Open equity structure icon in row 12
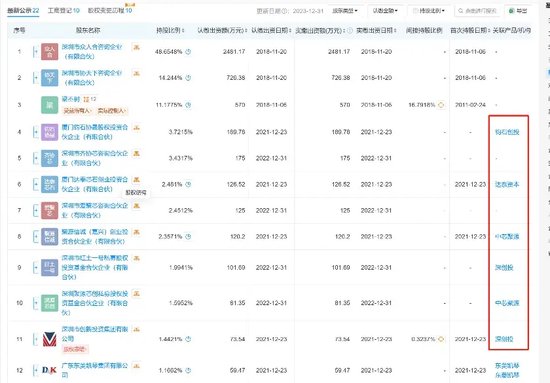This screenshot has height=383, width=550. coord(136,366)
